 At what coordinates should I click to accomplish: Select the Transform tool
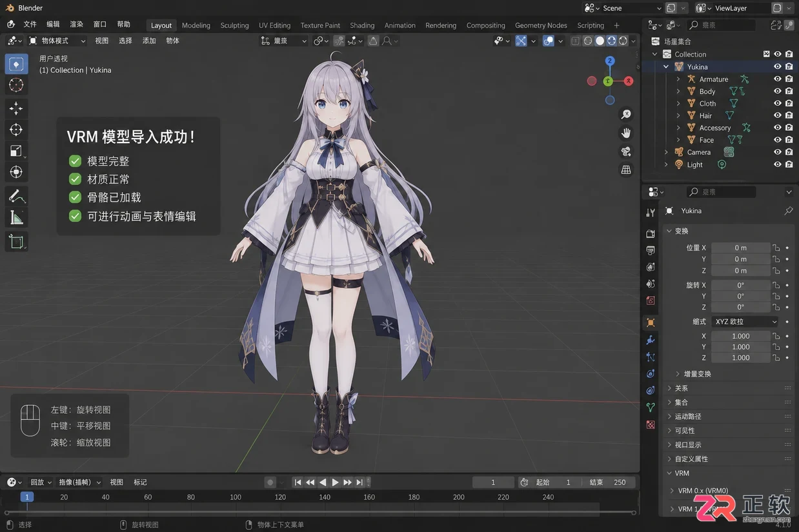[x=17, y=172]
